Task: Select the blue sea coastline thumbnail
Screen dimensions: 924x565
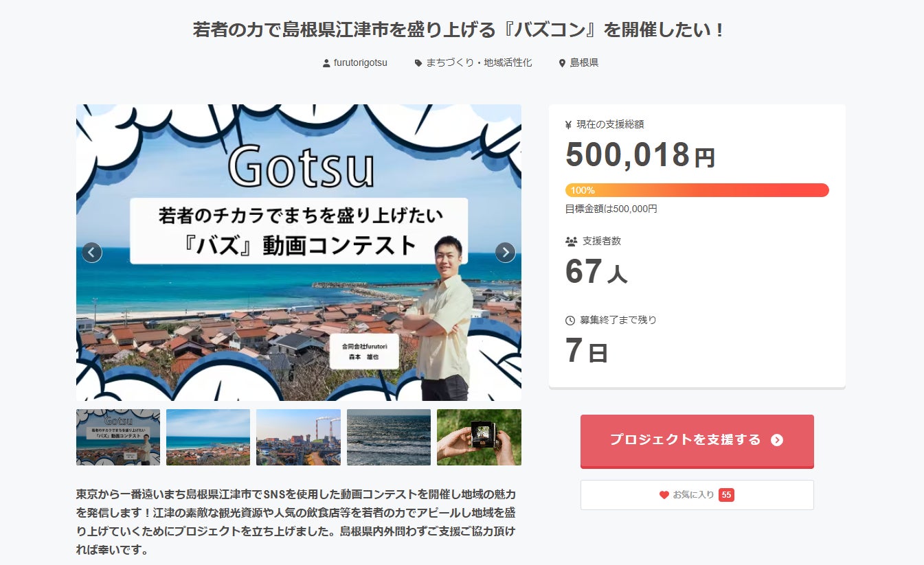Action: coord(208,437)
